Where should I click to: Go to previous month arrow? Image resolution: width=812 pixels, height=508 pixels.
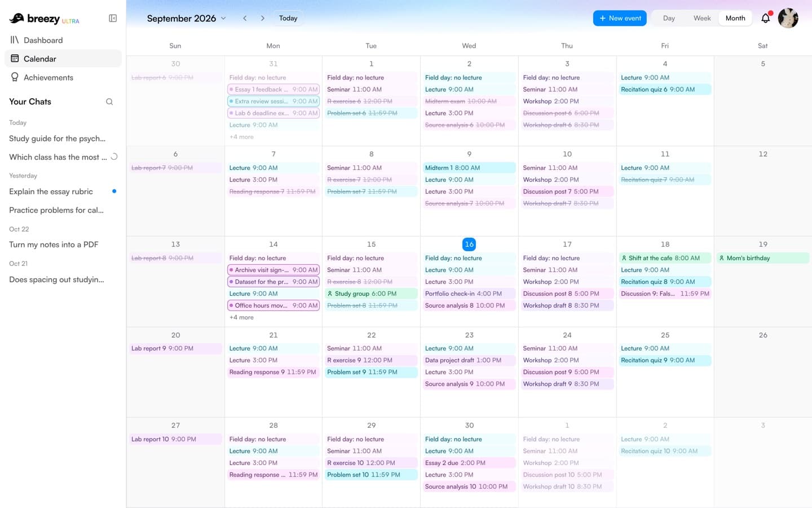(245, 18)
